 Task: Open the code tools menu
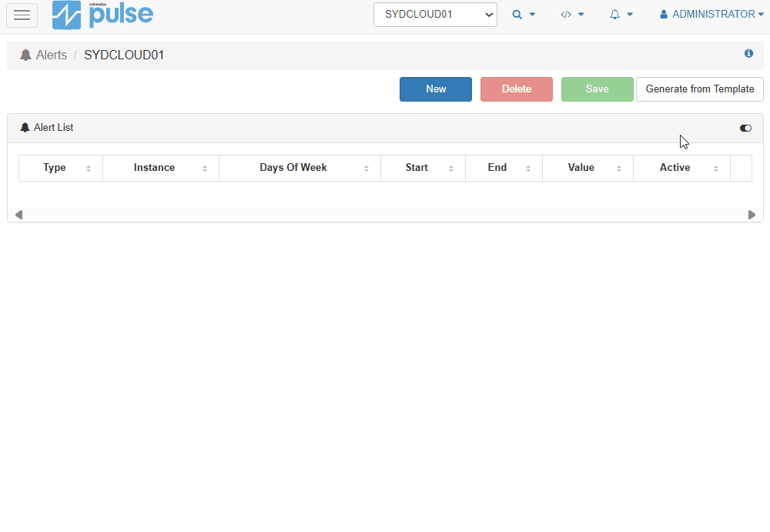point(572,15)
